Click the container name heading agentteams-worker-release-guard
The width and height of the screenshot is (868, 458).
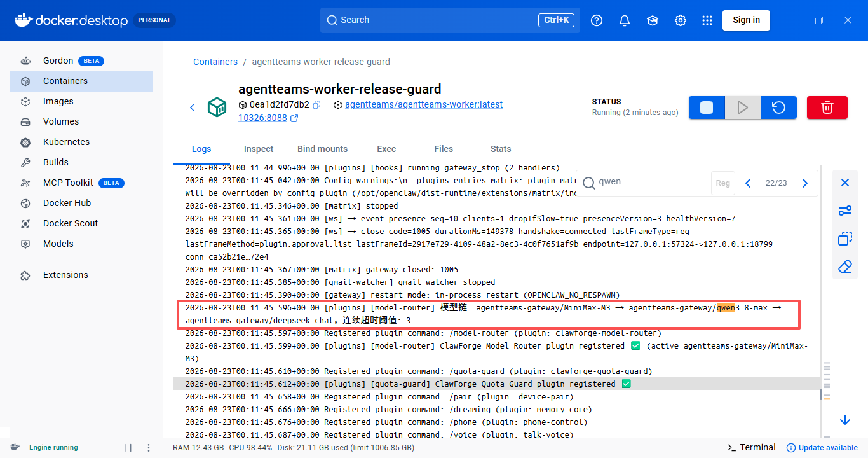pyautogui.click(x=339, y=89)
